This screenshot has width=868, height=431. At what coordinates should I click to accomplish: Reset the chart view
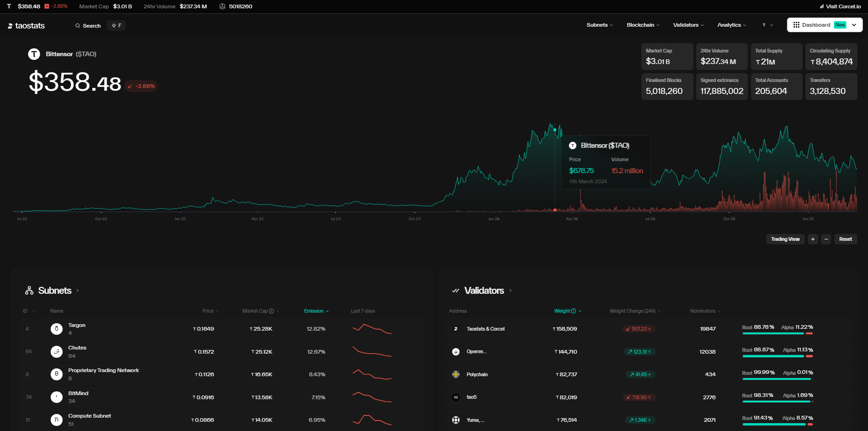coord(845,239)
